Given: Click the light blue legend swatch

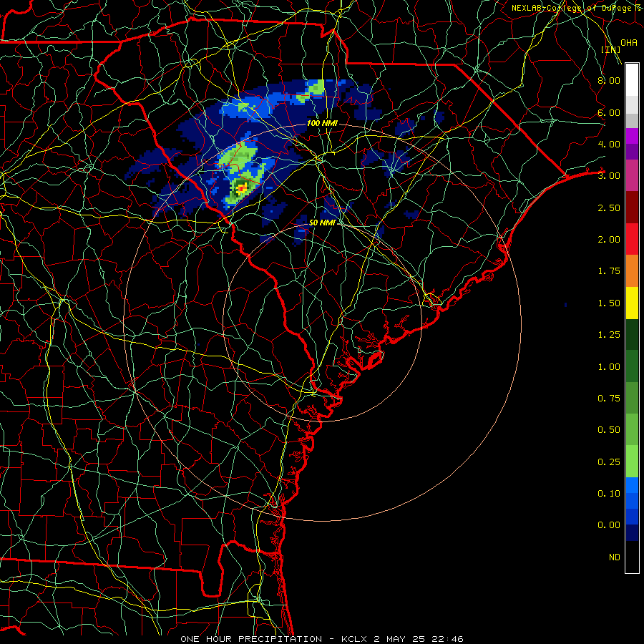Looking at the screenshot, I should pos(632,485).
